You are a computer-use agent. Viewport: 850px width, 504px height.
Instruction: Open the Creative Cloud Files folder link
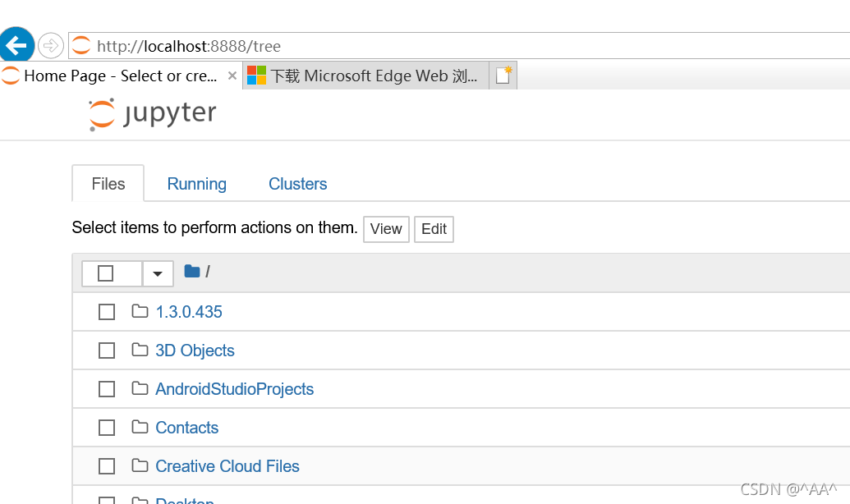point(227,466)
